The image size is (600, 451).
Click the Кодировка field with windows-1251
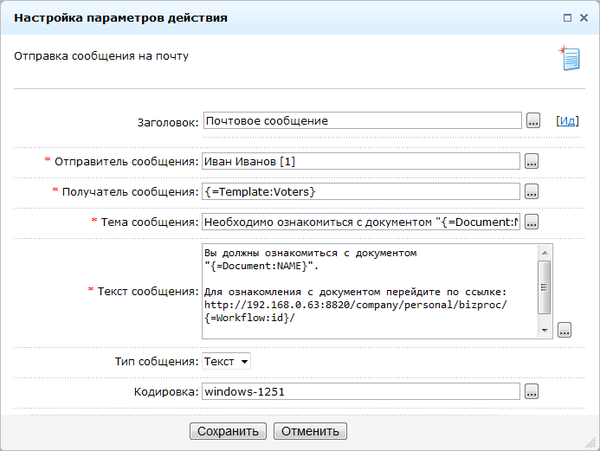[x=360, y=392]
